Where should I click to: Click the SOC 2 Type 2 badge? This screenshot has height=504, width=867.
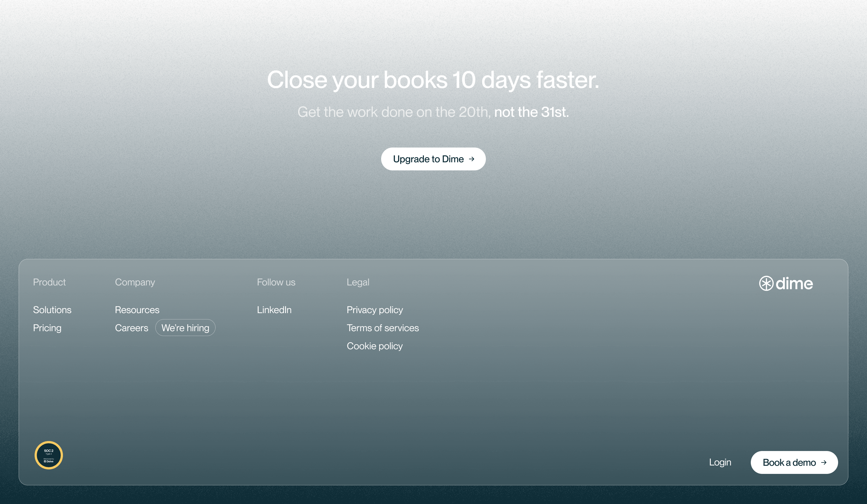click(48, 455)
